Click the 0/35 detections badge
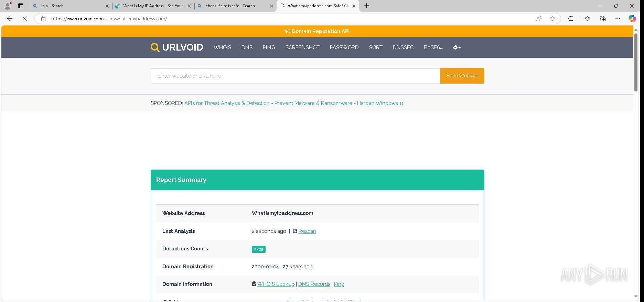 click(259, 249)
